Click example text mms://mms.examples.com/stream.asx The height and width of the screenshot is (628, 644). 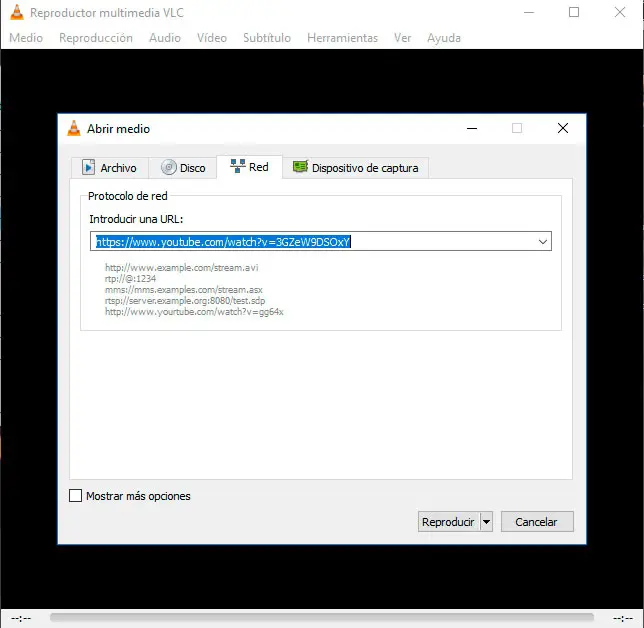(183, 290)
